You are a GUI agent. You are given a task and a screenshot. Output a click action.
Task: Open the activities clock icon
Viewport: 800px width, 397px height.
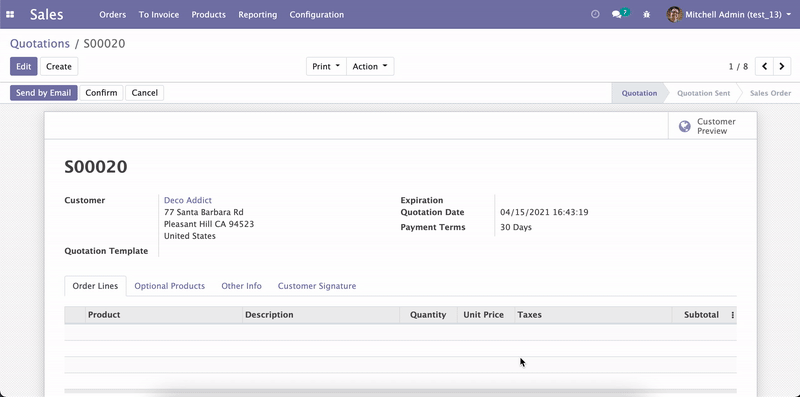[595, 15]
